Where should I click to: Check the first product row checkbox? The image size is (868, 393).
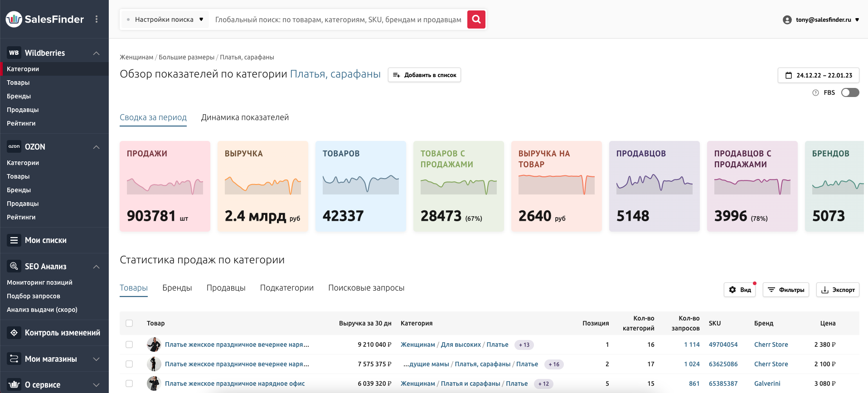129,344
